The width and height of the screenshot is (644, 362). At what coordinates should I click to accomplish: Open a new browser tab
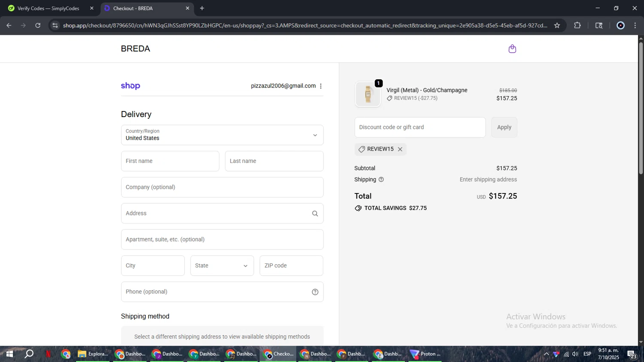[202, 8]
